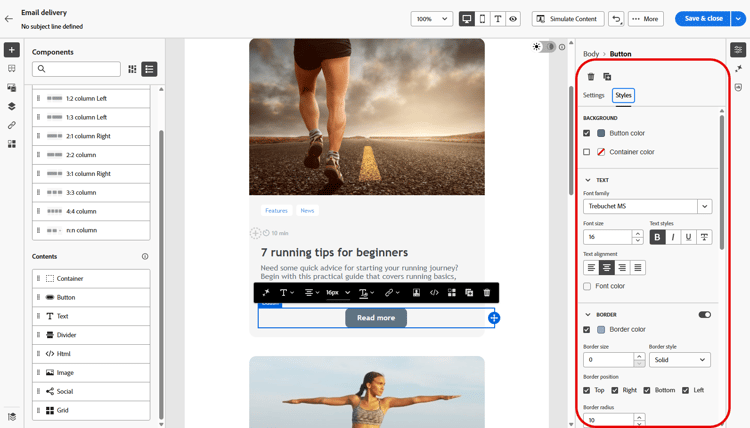Apply underline text style

[x=688, y=237]
